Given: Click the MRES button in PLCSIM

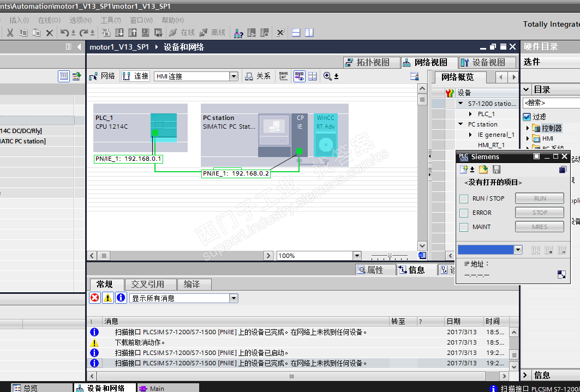Looking at the screenshot, I should point(540,226).
